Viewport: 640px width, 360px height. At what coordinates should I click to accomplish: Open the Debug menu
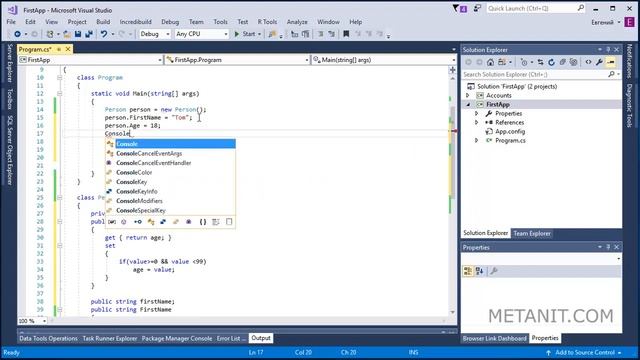(x=170, y=22)
